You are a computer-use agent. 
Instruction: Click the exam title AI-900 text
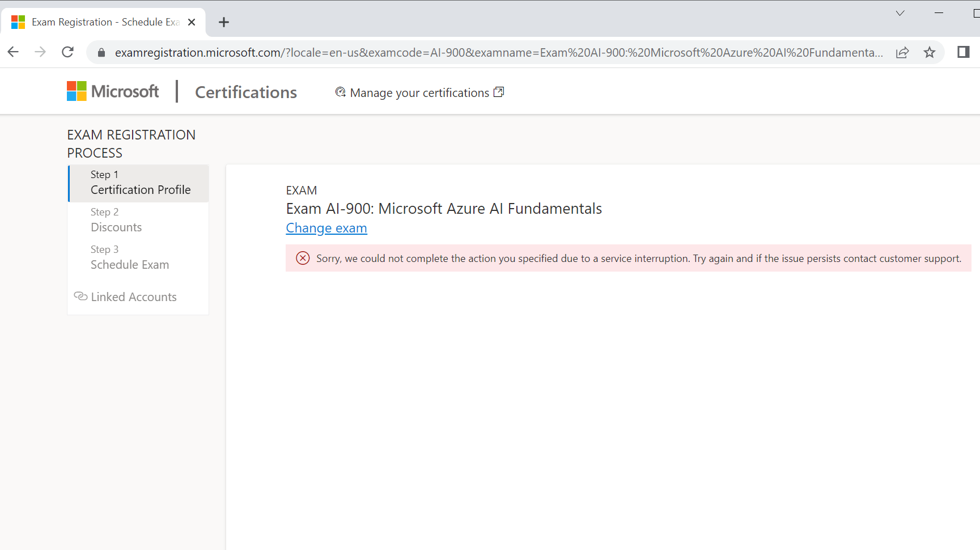(x=444, y=209)
